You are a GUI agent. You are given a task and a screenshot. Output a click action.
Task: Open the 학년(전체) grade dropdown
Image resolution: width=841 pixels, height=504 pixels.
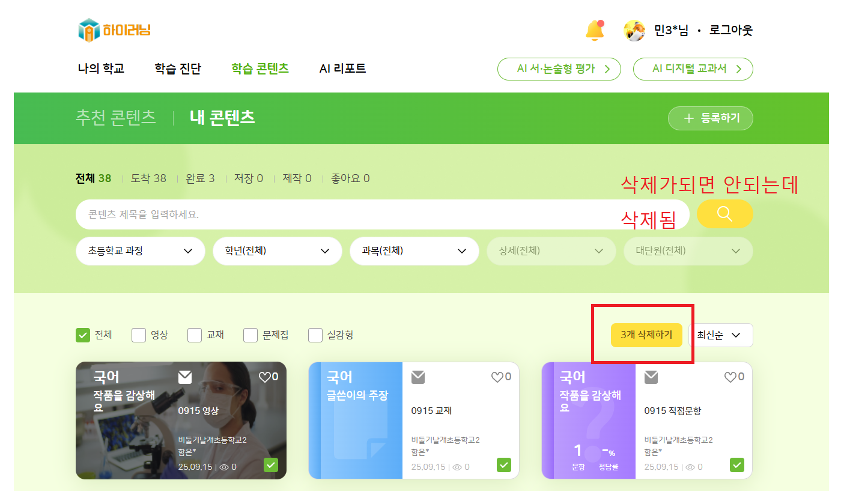(278, 251)
